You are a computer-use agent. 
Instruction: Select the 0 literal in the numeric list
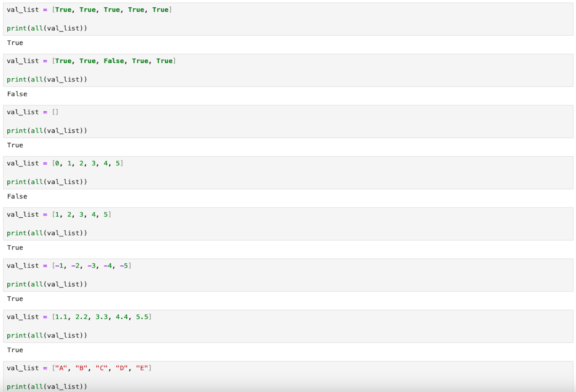[56, 163]
